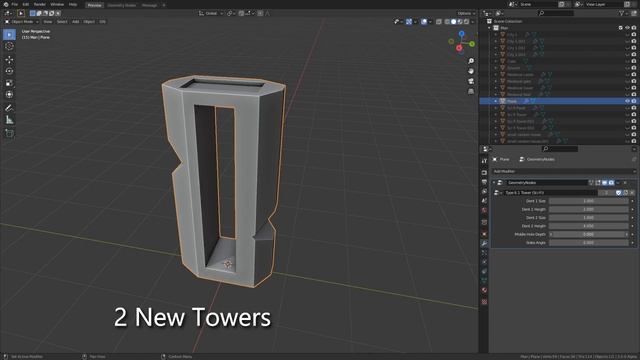Select the Annotate tool
Image resolution: width=640 pixels, height=360 pixels.
pyautogui.click(x=9, y=108)
